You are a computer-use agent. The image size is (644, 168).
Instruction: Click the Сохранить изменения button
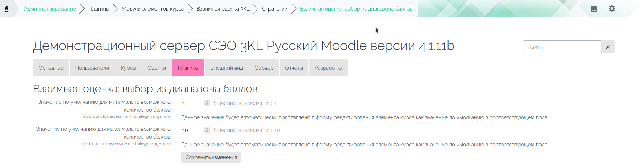tap(211, 157)
